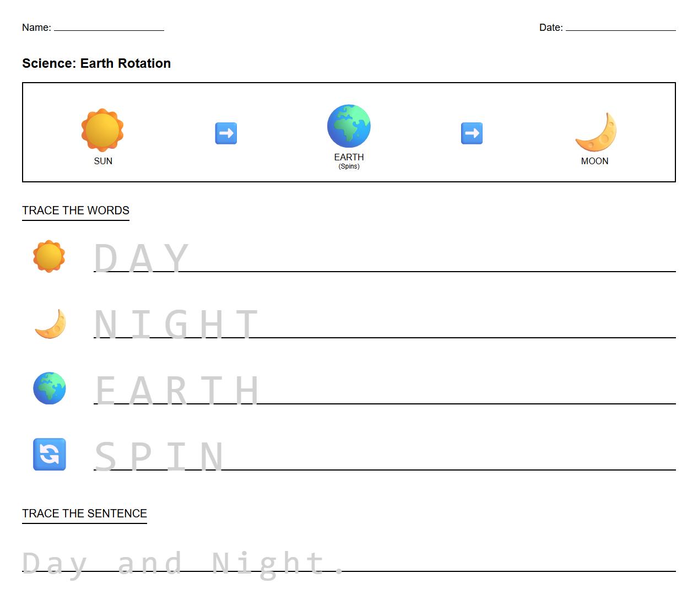Select the MOON label under the crescent
Image resolution: width=698 pixels, height=616 pixels.
pos(594,161)
